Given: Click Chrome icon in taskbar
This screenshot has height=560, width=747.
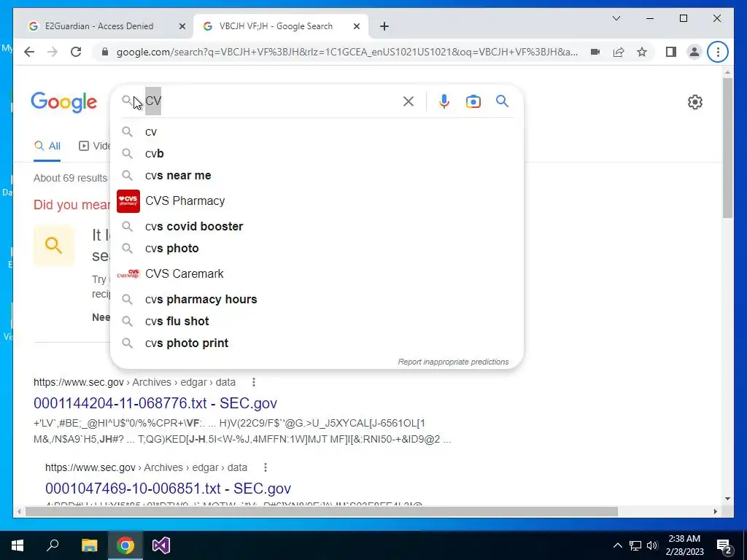Looking at the screenshot, I should (125, 545).
